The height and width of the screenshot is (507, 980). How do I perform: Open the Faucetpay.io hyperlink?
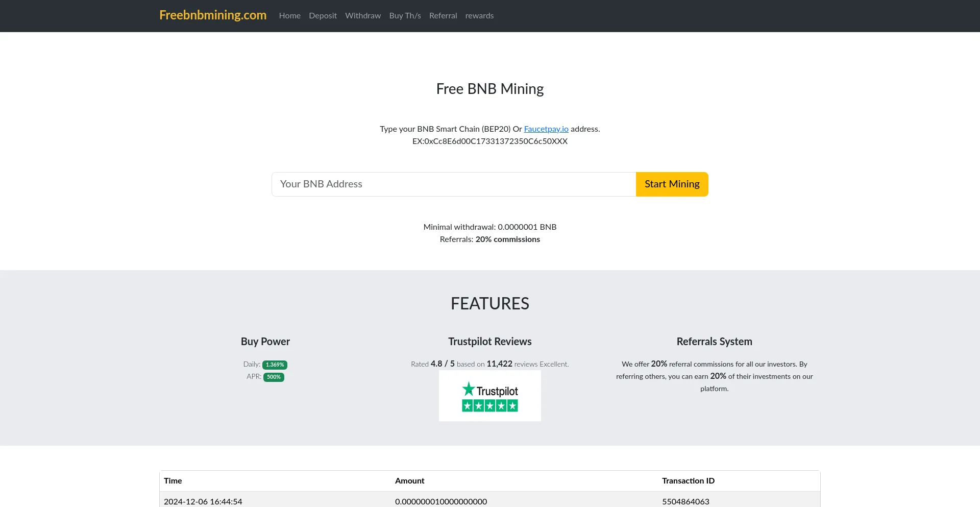click(546, 129)
